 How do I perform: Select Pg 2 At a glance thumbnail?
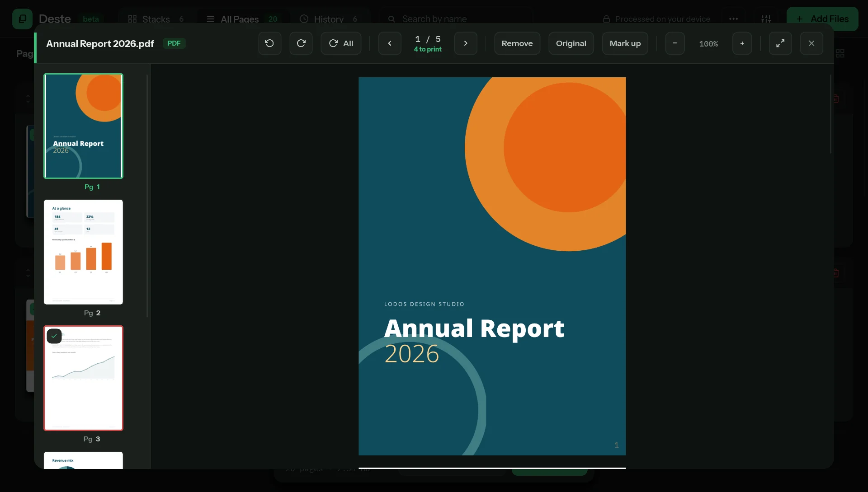pyautogui.click(x=83, y=252)
